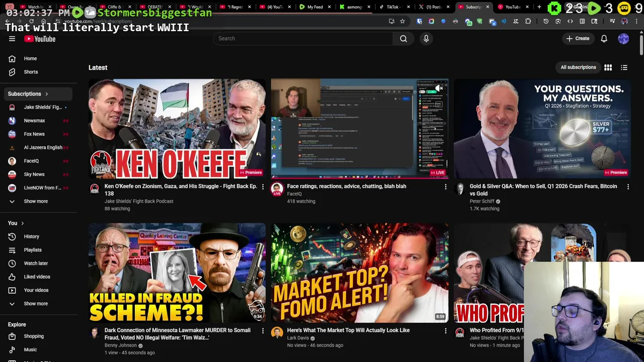Image resolution: width=644 pixels, height=362 pixels.
Task: Switch to the (1) Posts X tab
Action: coord(434,7)
